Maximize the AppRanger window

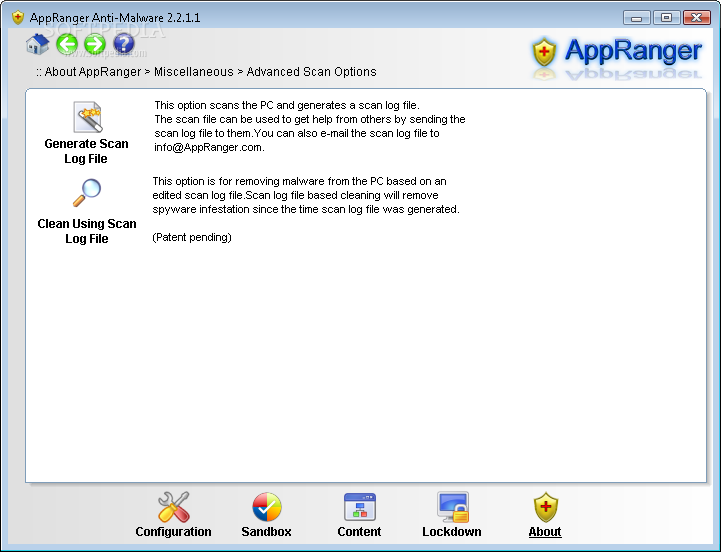(x=666, y=18)
